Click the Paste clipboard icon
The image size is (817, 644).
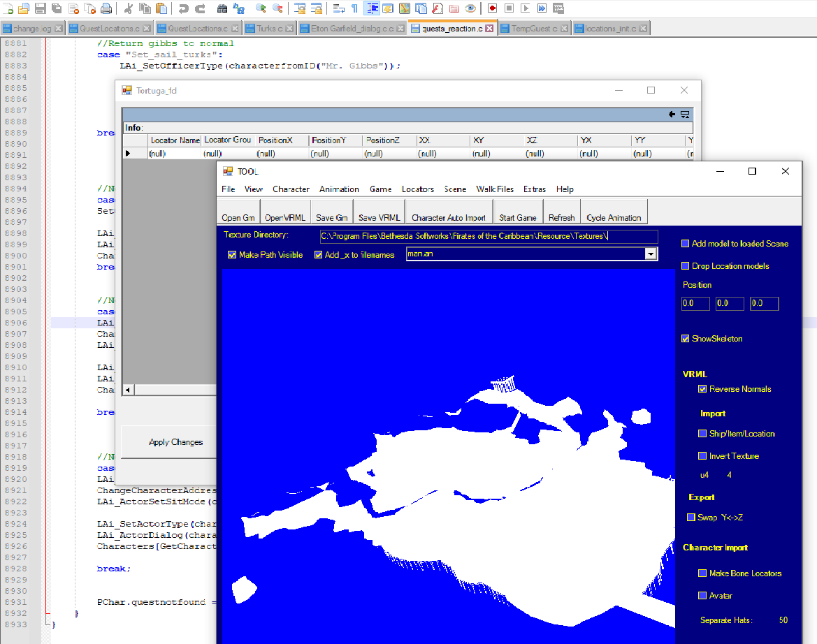[x=161, y=8]
